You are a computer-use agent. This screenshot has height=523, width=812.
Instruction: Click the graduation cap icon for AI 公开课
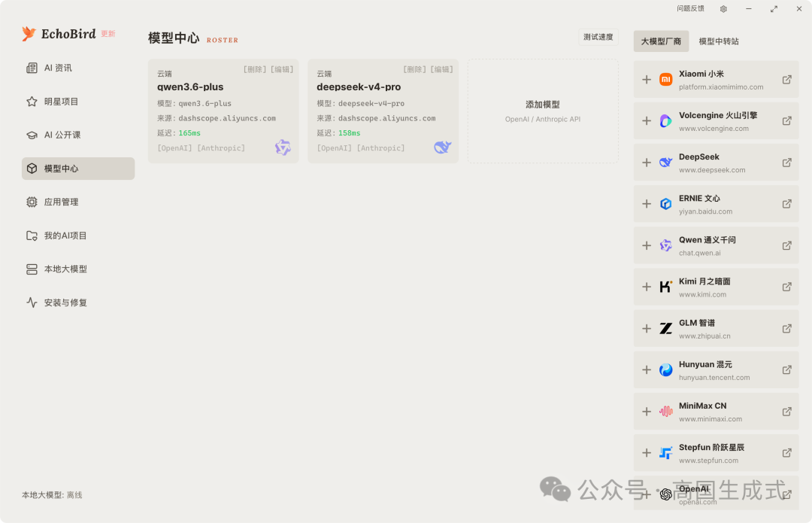(x=32, y=135)
